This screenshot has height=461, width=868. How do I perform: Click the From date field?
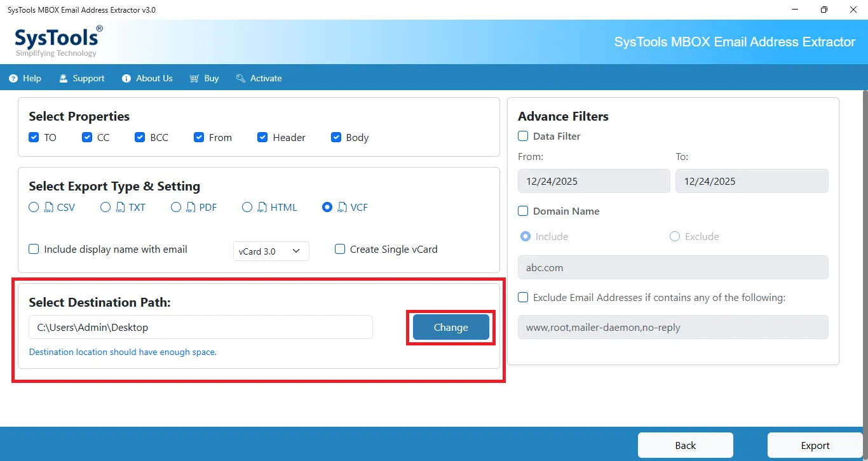coord(594,181)
